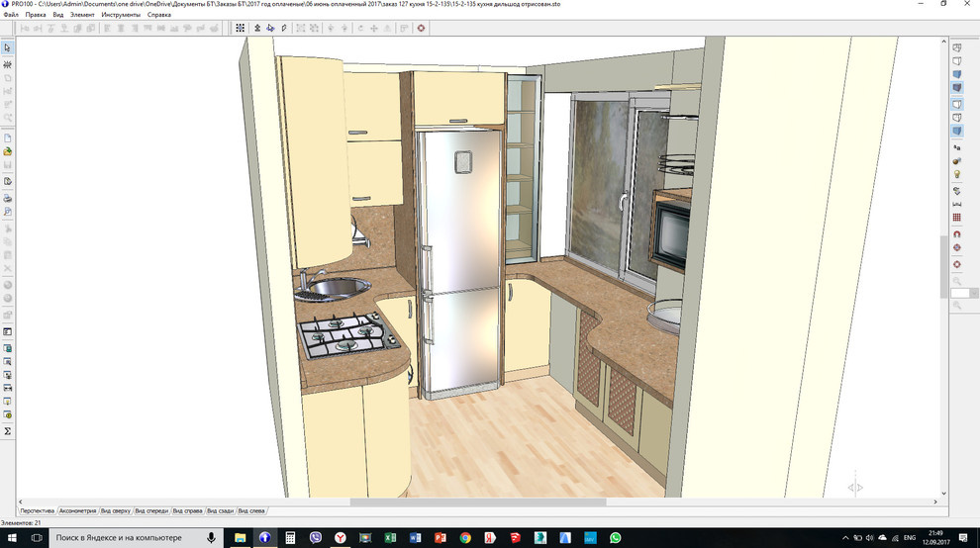The image size is (980, 548).
Task: Click the Sigma report icon
Action: point(7,431)
